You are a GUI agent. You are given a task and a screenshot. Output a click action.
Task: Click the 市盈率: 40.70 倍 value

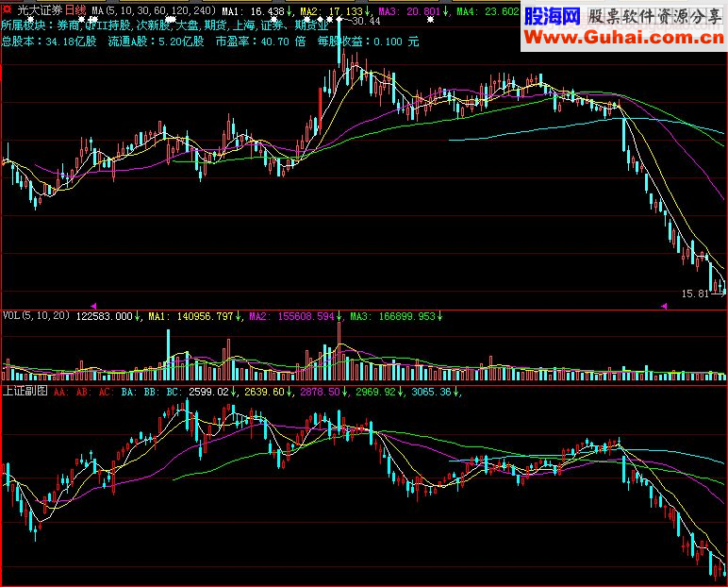tap(261, 42)
